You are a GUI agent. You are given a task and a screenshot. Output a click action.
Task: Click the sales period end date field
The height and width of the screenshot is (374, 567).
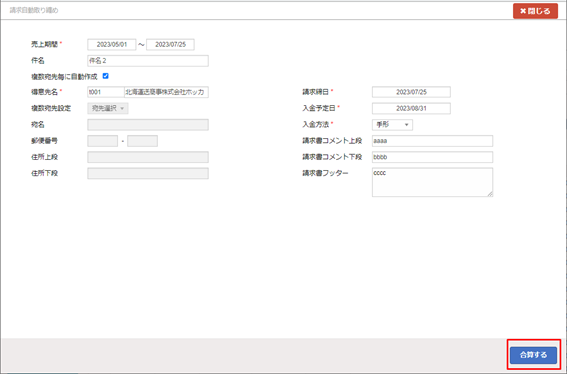[170, 44]
